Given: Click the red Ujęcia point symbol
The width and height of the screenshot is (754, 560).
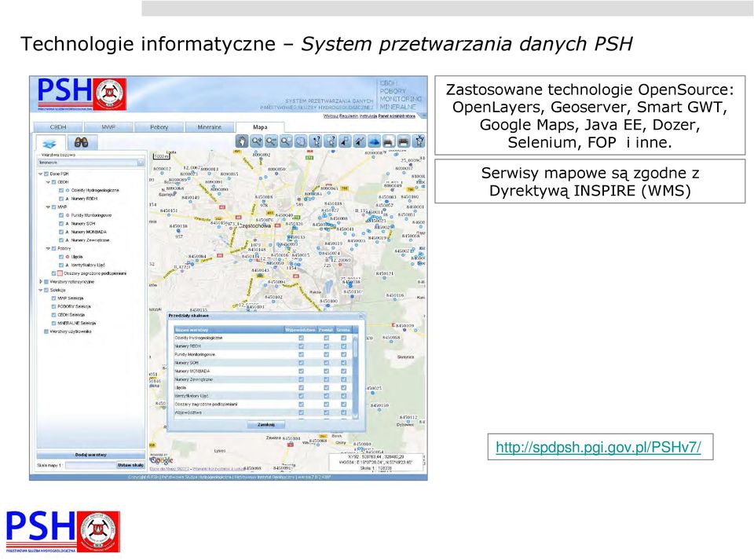Looking at the screenshot, I should 68,257.
